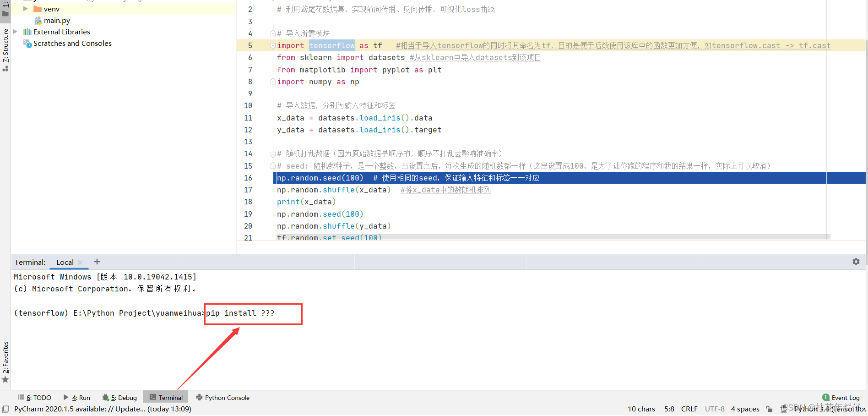The height and width of the screenshot is (416, 868).
Task: Click the Run tab's play icon
Action: 66,397
